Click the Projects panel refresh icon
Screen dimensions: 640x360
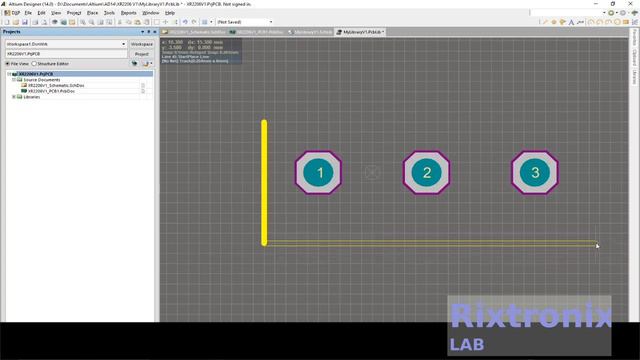[x=135, y=64]
